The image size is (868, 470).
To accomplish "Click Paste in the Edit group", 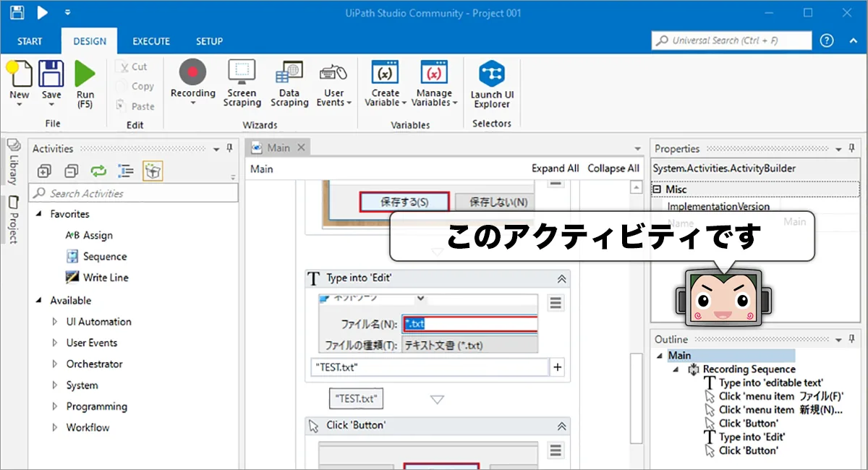I will pos(135,106).
